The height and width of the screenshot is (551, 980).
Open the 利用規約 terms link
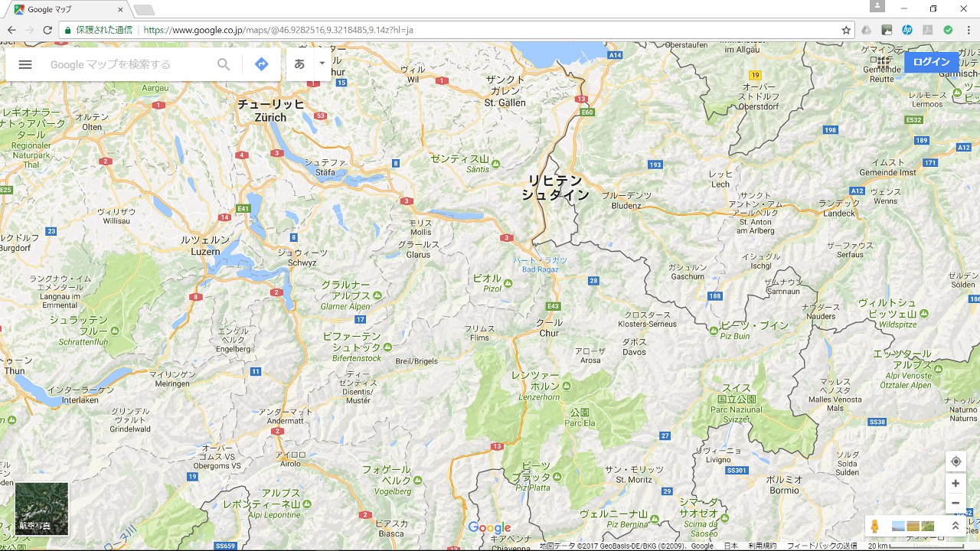[762, 546]
